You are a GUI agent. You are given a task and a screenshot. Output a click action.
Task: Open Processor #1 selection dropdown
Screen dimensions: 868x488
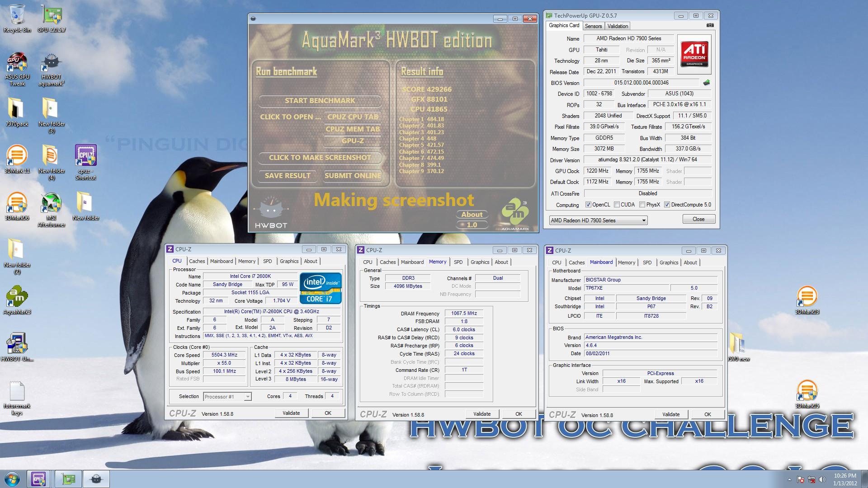click(227, 397)
